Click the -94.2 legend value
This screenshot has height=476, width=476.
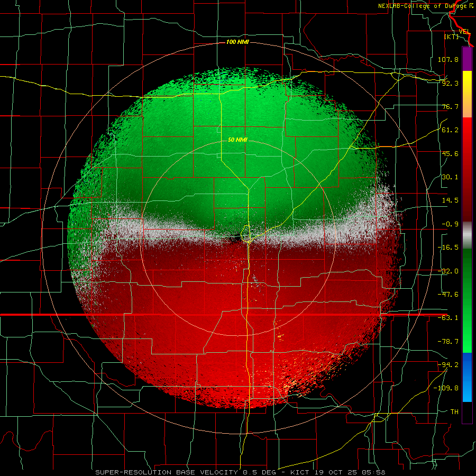tap(448, 364)
